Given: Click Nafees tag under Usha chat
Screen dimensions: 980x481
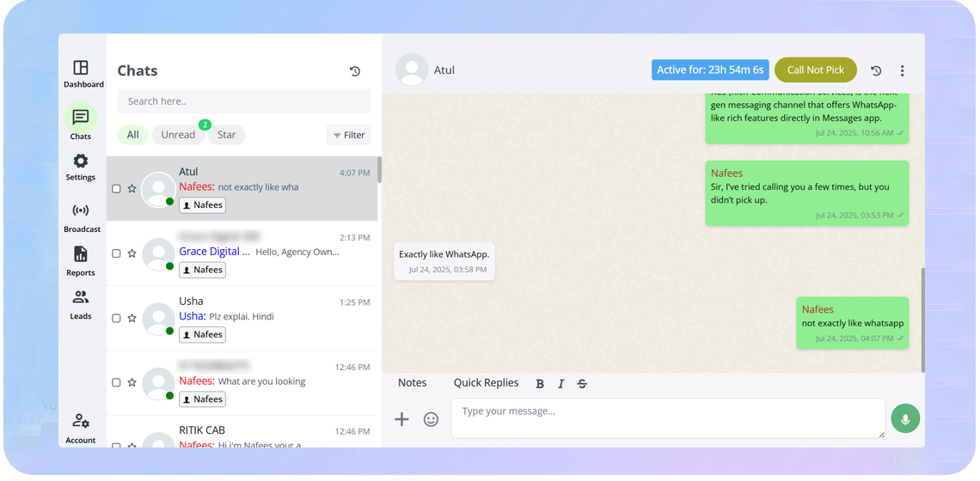Looking at the screenshot, I should tap(203, 335).
